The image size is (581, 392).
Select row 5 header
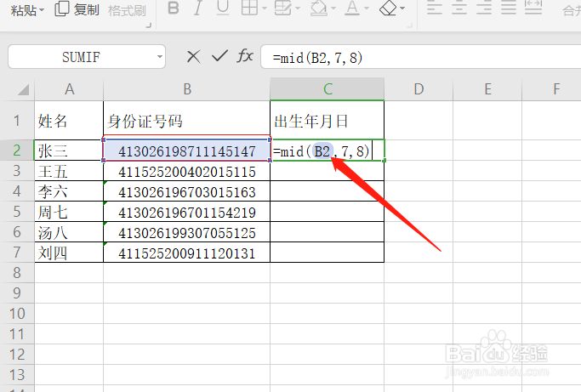(17, 212)
